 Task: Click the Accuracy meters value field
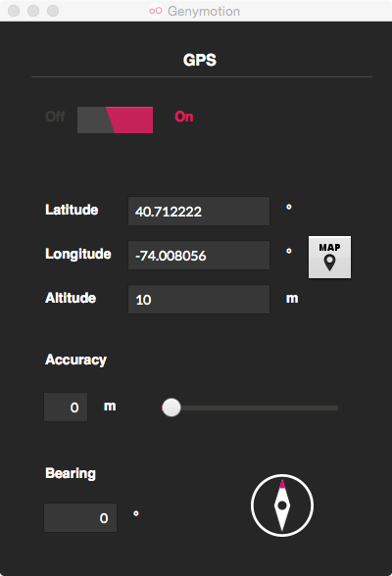coord(66,408)
